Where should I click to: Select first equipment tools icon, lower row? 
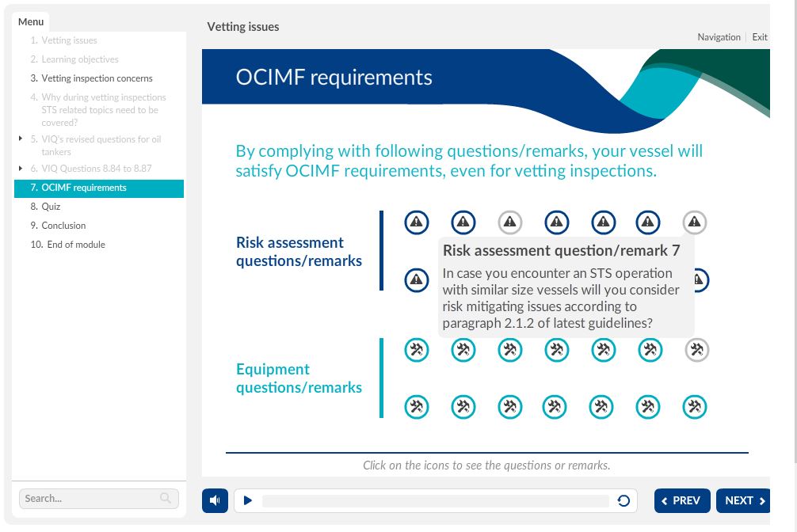coord(416,406)
